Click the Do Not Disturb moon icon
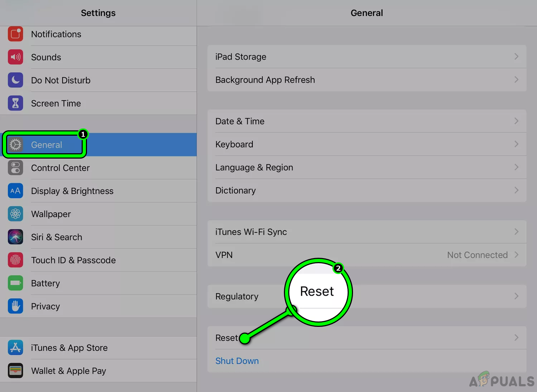 pos(15,80)
